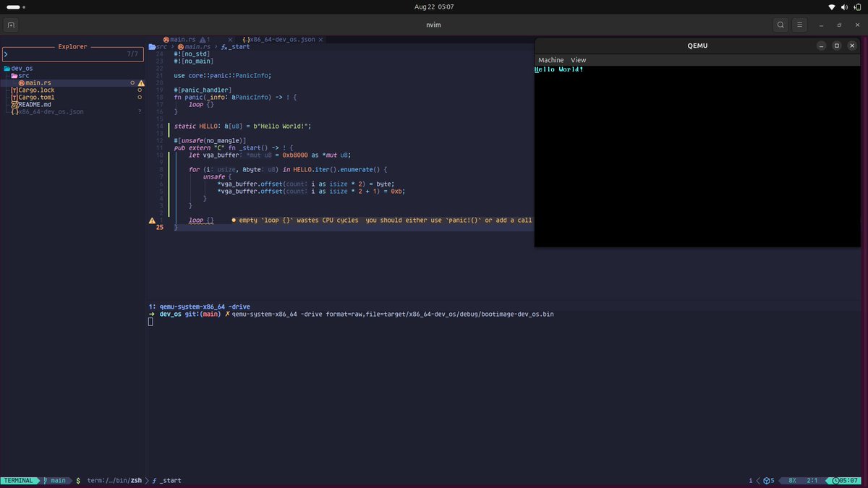Open the date and time 'Aug 22 05:07'
The image size is (868, 488).
[433, 7]
